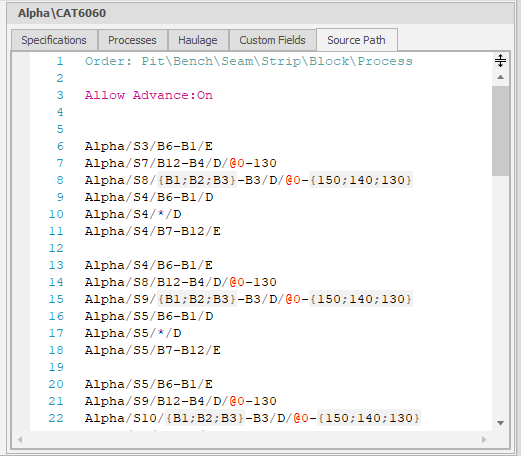Select the Haulage tab
This screenshot has height=456, width=521.
[x=198, y=40]
